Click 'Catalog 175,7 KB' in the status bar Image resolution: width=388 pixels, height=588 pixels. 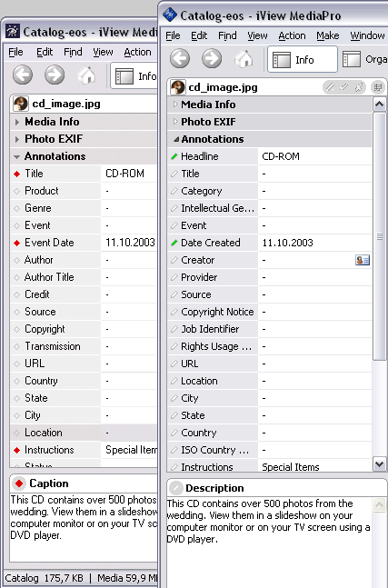[44, 578]
